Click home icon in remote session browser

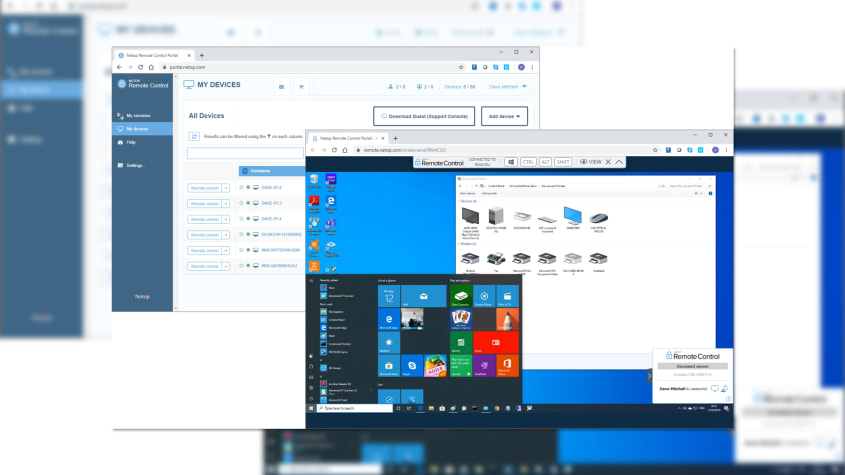(345, 150)
